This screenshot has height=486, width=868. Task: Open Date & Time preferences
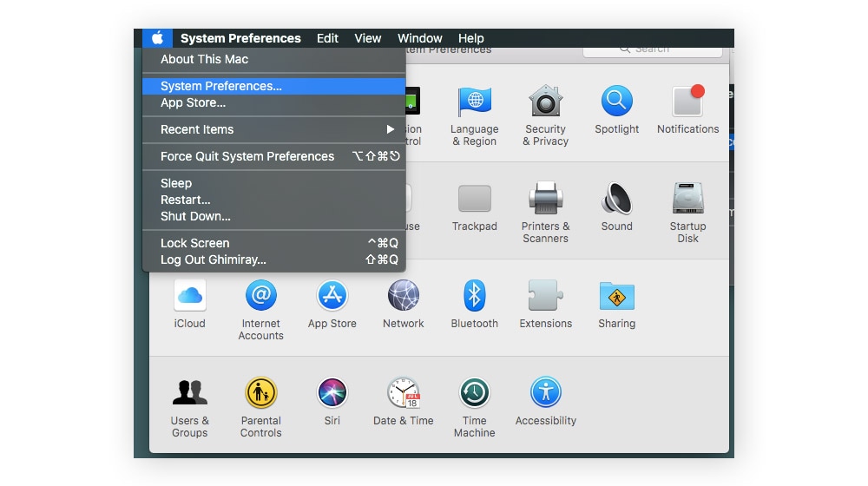pos(403,401)
